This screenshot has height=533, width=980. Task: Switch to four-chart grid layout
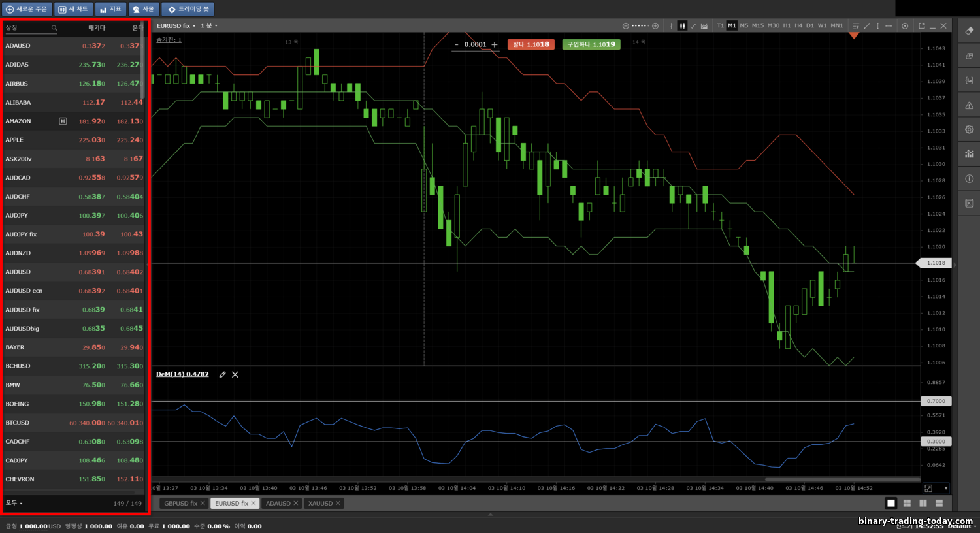(907, 503)
